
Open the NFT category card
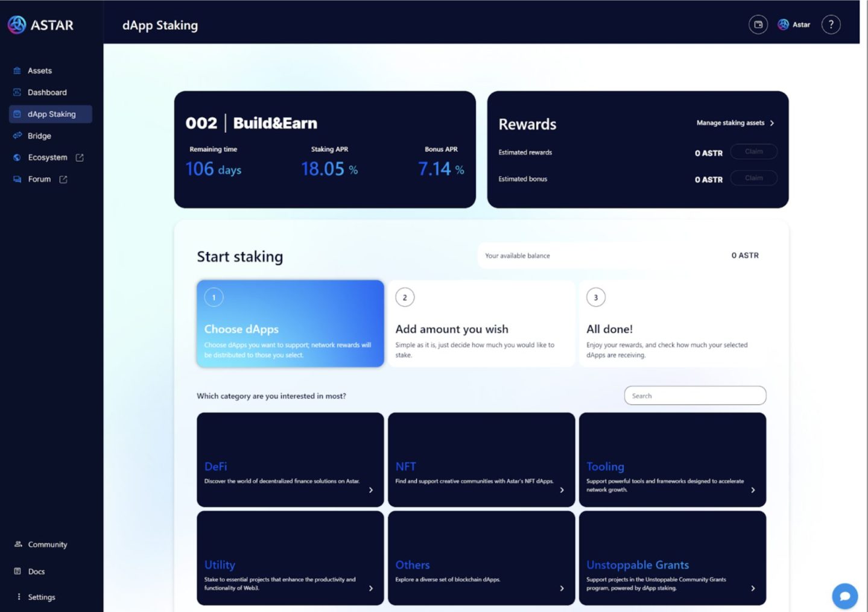tap(481, 459)
